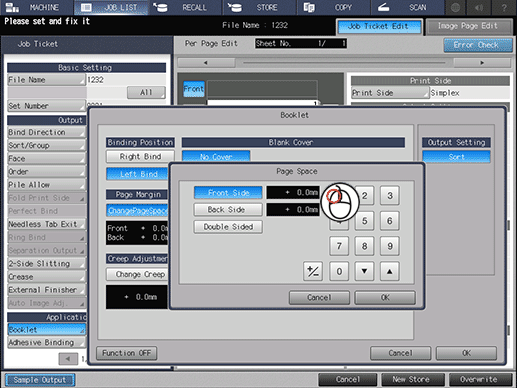Image resolution: width=517 pixels, height=388 pixels.
Task: Open the File Name setting
Action: (x=46, y=80)
